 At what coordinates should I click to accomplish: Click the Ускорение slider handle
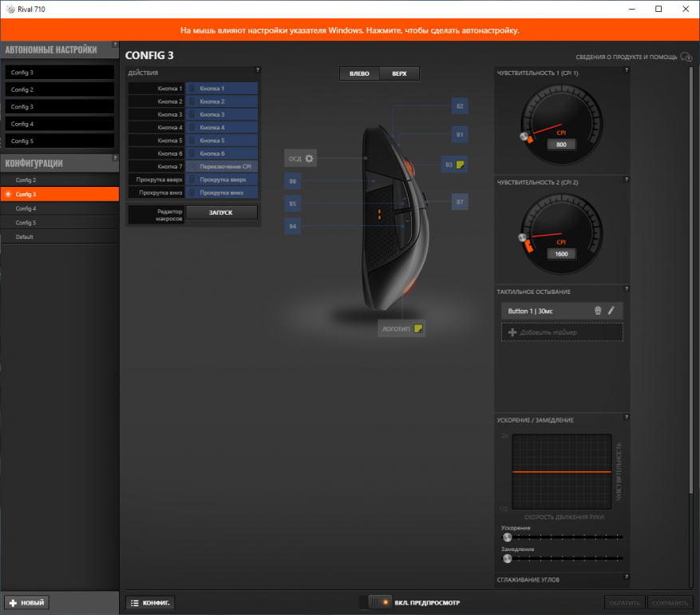(507, 537)
